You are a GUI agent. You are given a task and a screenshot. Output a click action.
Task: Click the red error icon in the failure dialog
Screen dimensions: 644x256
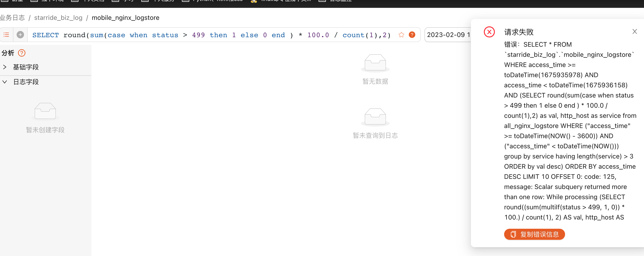point(489,32)
